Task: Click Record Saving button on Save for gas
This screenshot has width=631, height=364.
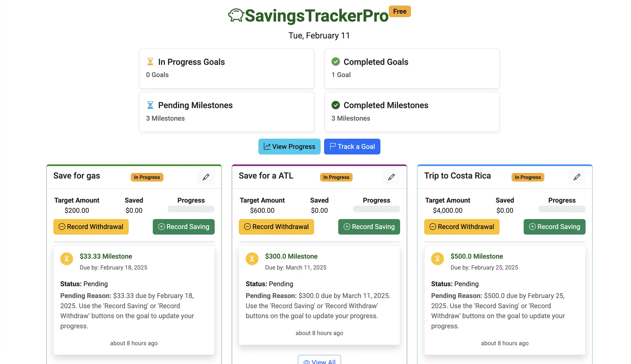Action: click(183, 226)
